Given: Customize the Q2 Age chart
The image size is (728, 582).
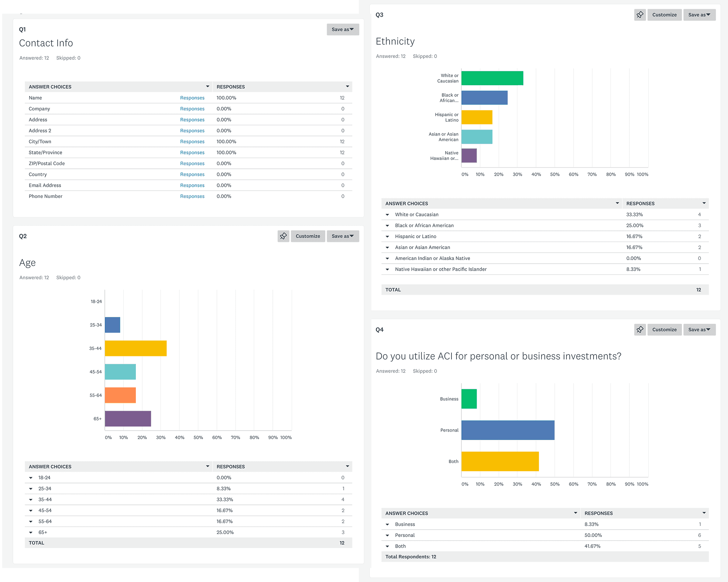Looking at the screenshot, I should (308, 236).
